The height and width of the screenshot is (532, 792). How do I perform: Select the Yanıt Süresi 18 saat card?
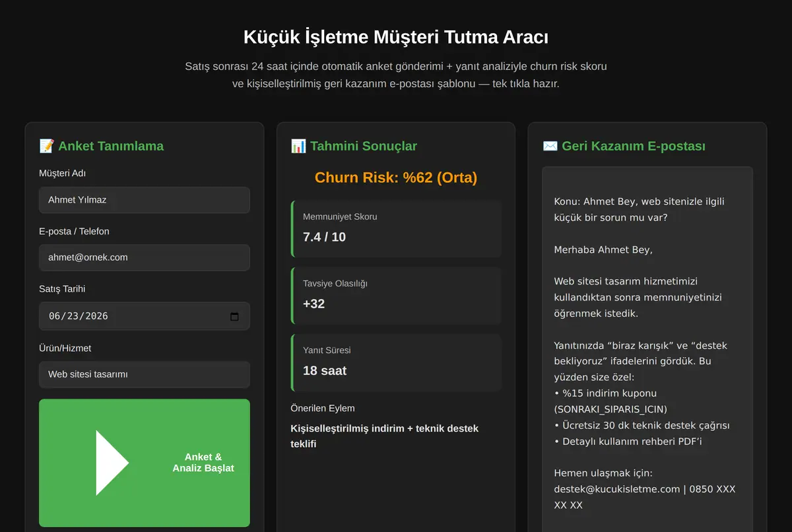point(396,362)
